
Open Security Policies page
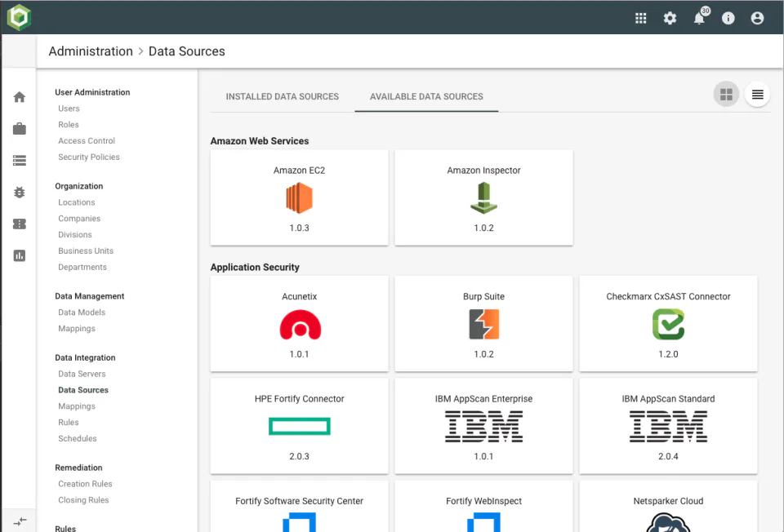pyautogui.click(x=89, y=157)
